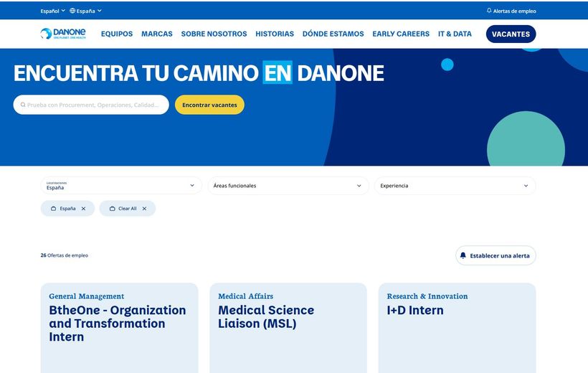Click the Medical Affairs category label
The image size is (588, 373).
pos(246,296)
